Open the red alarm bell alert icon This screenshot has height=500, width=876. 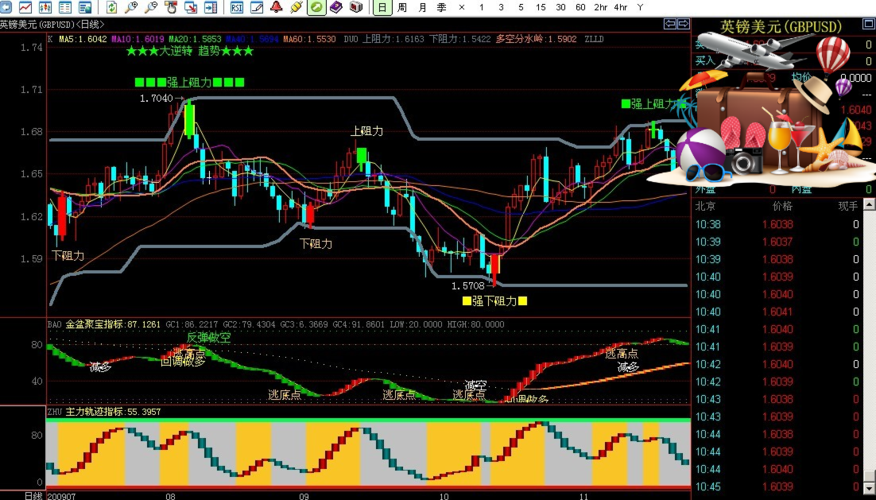[x=276, y=7]
